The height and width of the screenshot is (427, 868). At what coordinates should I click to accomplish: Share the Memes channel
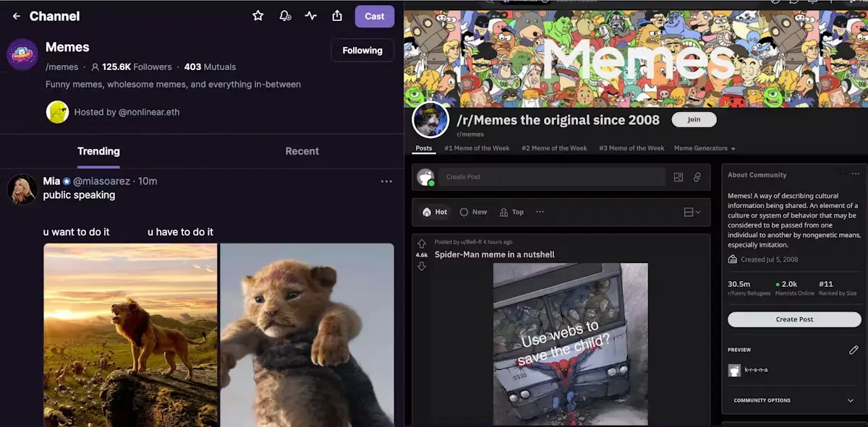(x=337, y=16)
